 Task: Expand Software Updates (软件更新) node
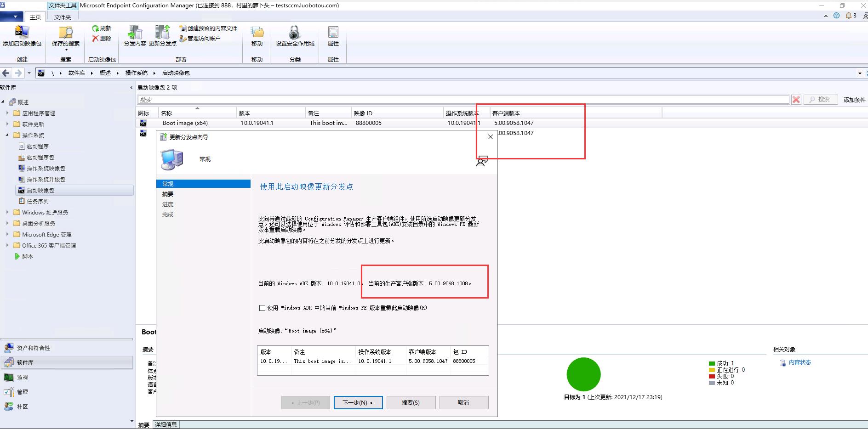click(x=7, y=124)
